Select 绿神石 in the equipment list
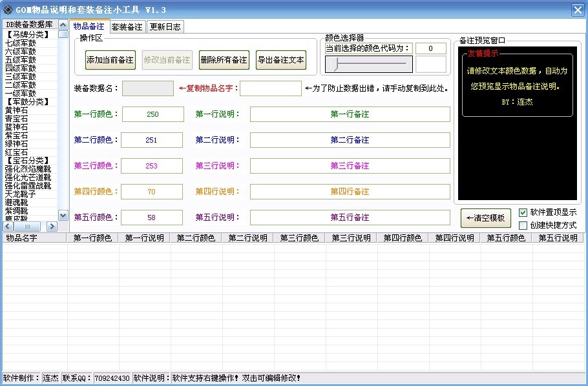 pos(17,144)
